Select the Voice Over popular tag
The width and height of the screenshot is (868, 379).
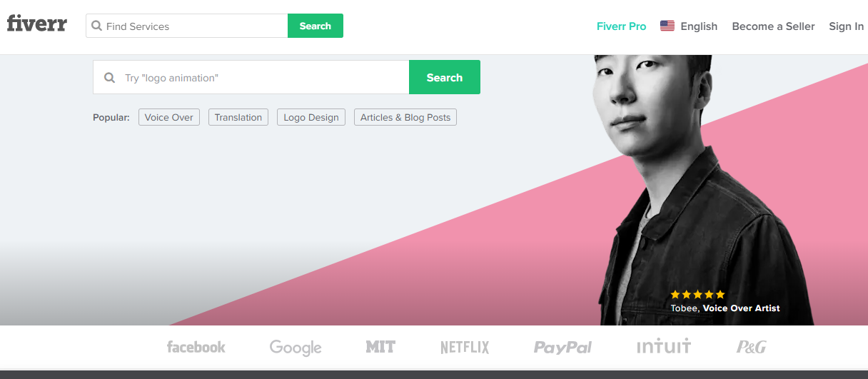(169, 117)
